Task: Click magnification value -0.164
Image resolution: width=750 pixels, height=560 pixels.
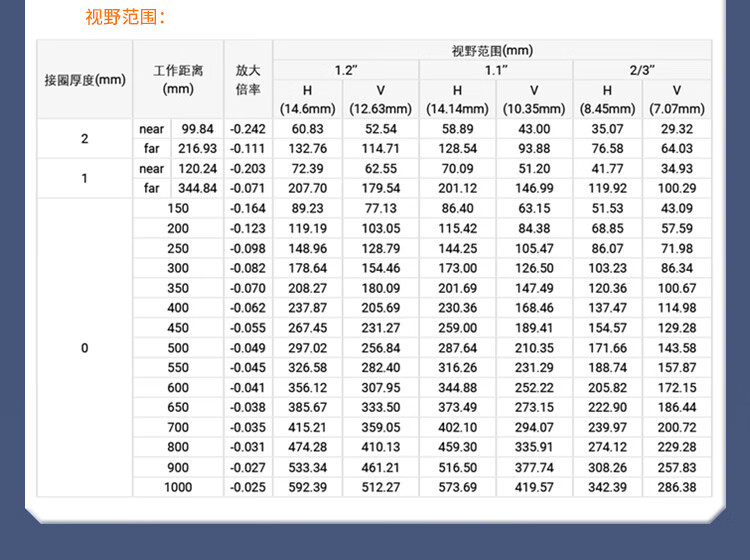Action: (x=248, y=209)
